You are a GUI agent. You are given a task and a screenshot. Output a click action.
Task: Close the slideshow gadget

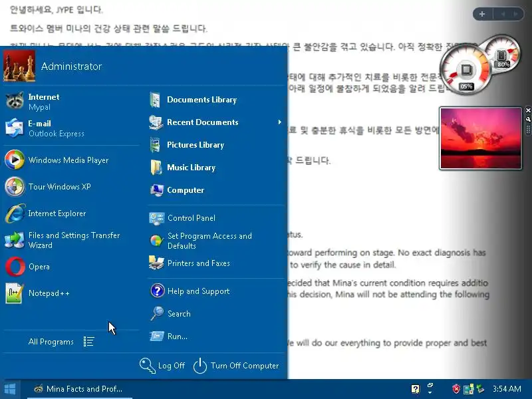(x=528, y=110)
